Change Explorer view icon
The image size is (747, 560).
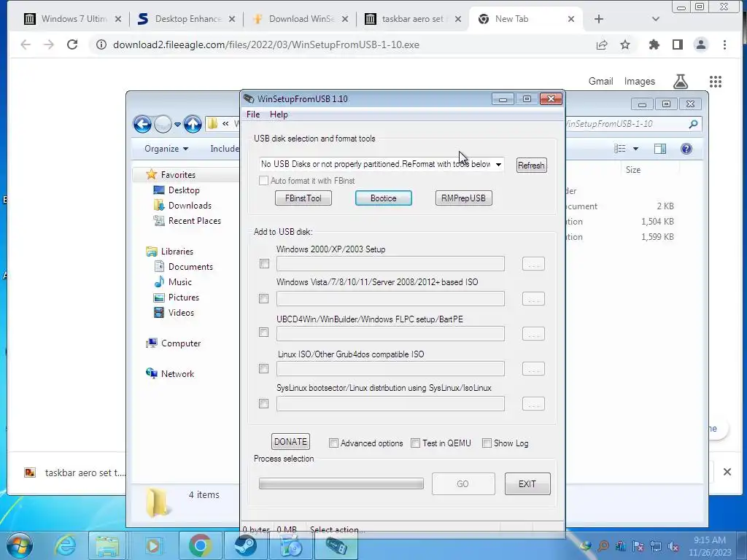click(x=620, y=149)
